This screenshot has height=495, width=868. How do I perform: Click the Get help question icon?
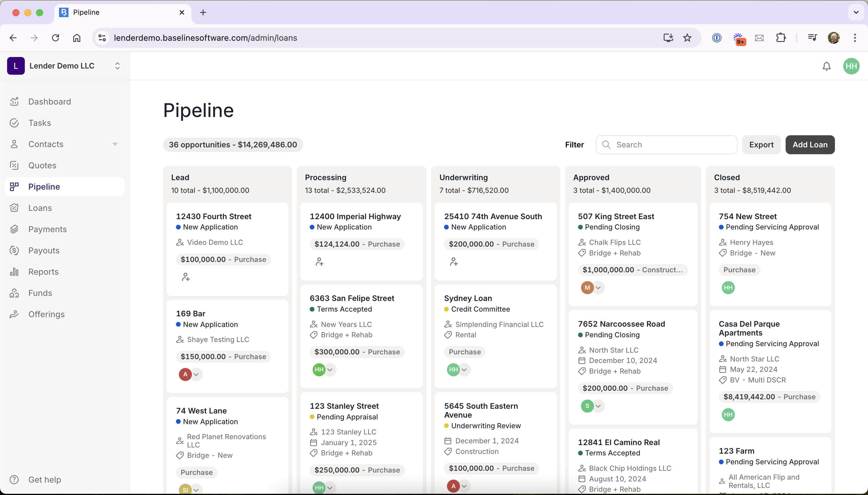pos(14,480)
